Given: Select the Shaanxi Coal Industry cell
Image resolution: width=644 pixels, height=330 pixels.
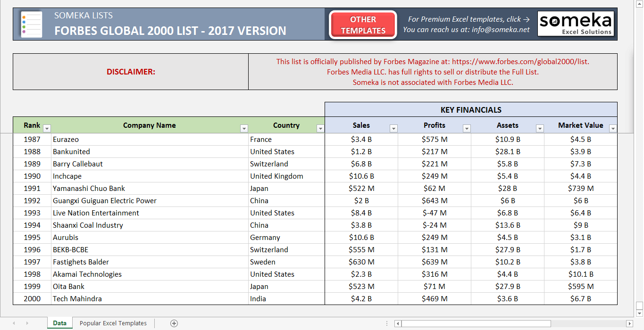Looking at the screenshot, I should 150,225.
